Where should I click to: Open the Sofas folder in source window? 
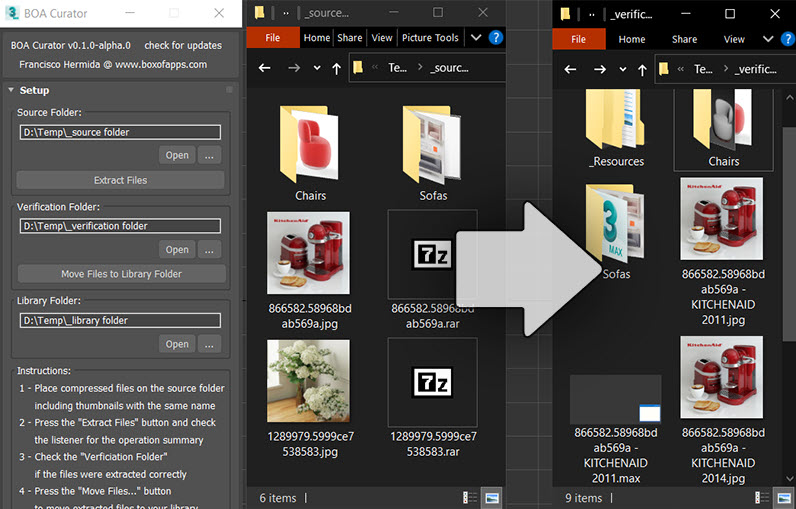click(x=433, y=153)
